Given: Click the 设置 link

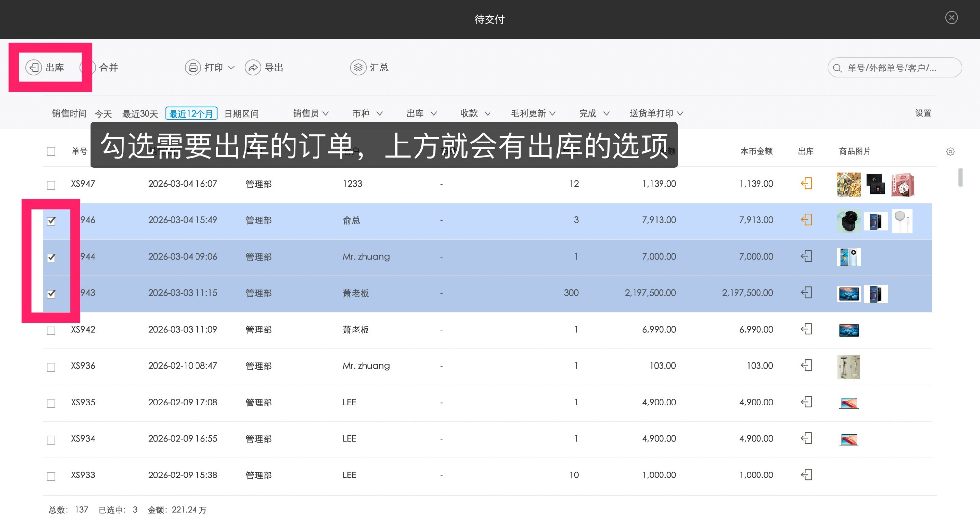Looking at the screenshot, I should pyautogui.click(x=923, y=113).
